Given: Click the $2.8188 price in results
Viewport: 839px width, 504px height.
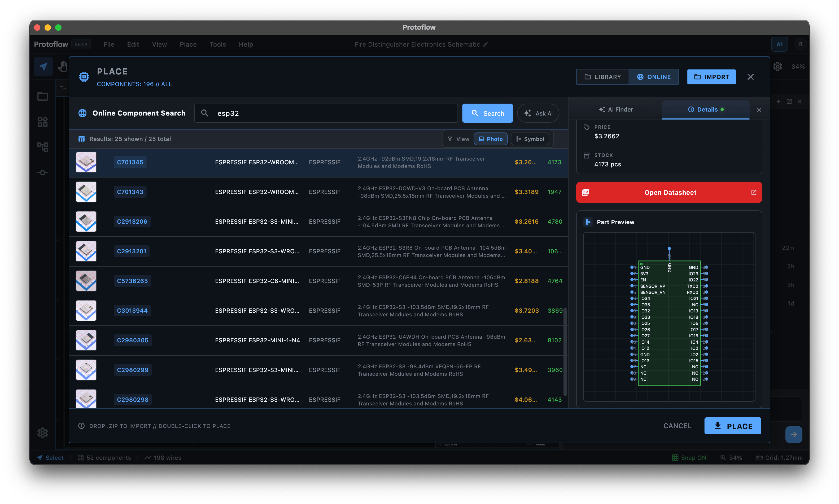Looking at the screenshot, I should coord(526,281).
